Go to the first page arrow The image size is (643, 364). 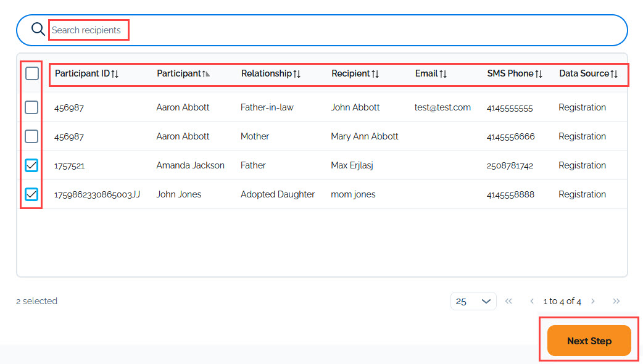(x=508, y=301)
